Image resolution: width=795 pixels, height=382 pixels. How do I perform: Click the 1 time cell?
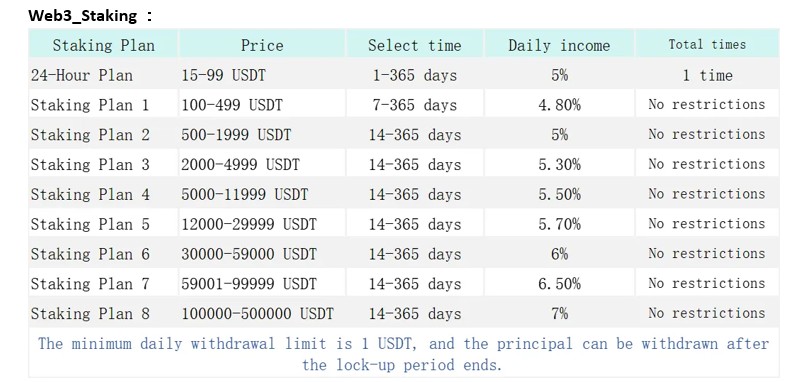pyautogui.click(x=707, y=76)
